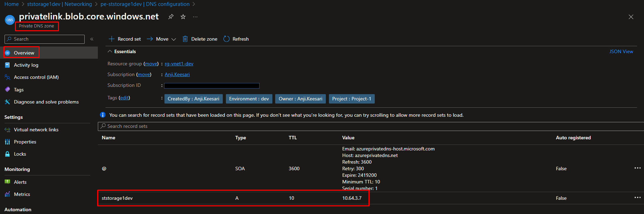Open more options for SOA record

coord(637,168)
